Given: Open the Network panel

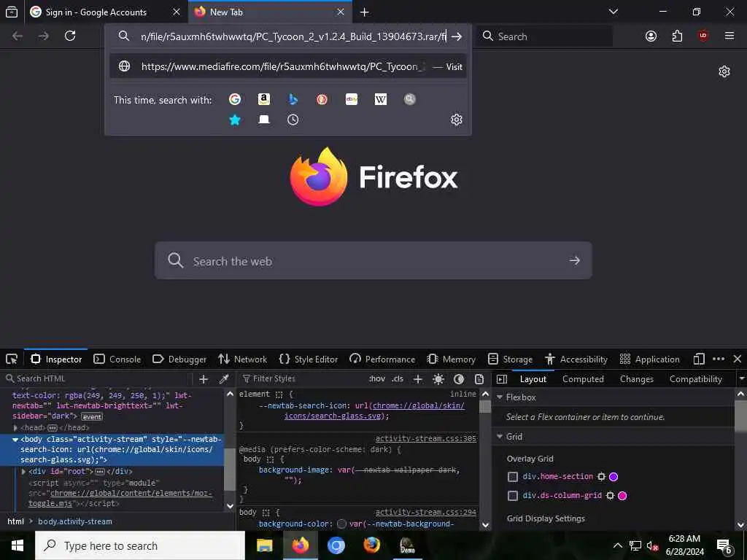Looking at the screenshot, I should pos(242,359).
